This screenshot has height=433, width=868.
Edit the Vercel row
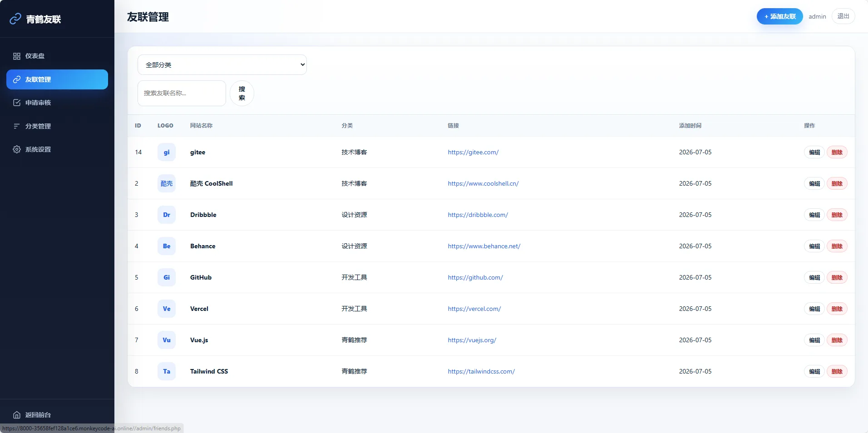tap(814, 309)
